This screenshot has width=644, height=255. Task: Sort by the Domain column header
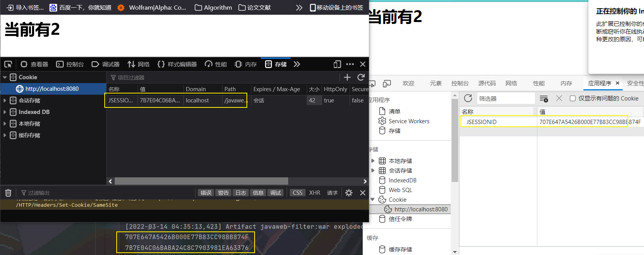coord(203,89)
